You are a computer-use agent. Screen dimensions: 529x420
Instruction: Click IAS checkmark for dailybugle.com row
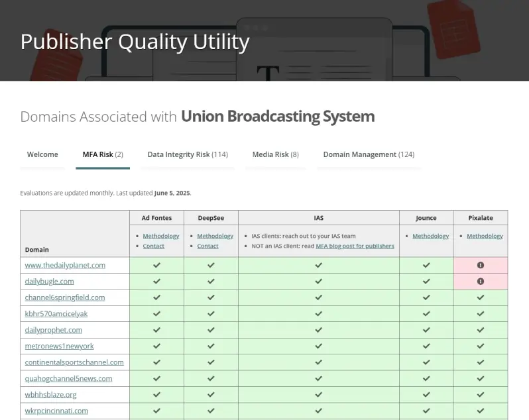[x=318, y=282]
